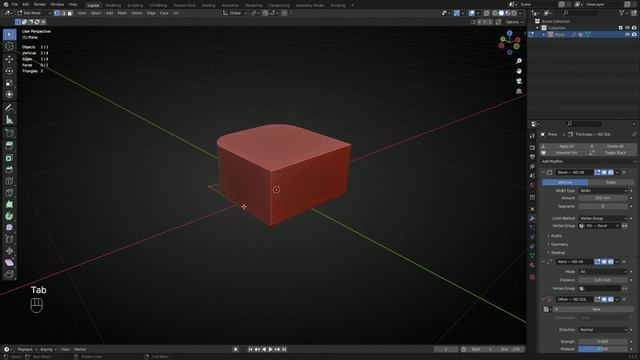Open the Edit Mode dropdown
The height and width of the screenshot is (360, 640).
(34, 13)
